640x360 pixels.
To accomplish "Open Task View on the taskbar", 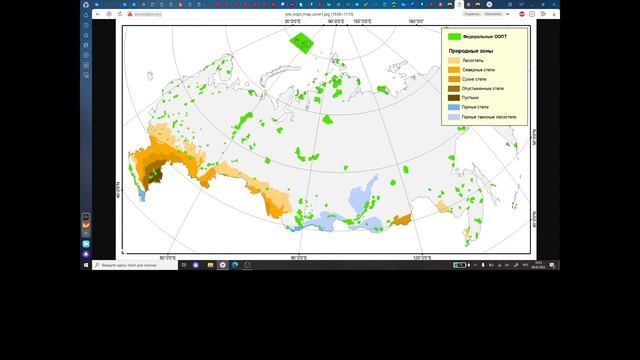I will click(x=184, y=265).
